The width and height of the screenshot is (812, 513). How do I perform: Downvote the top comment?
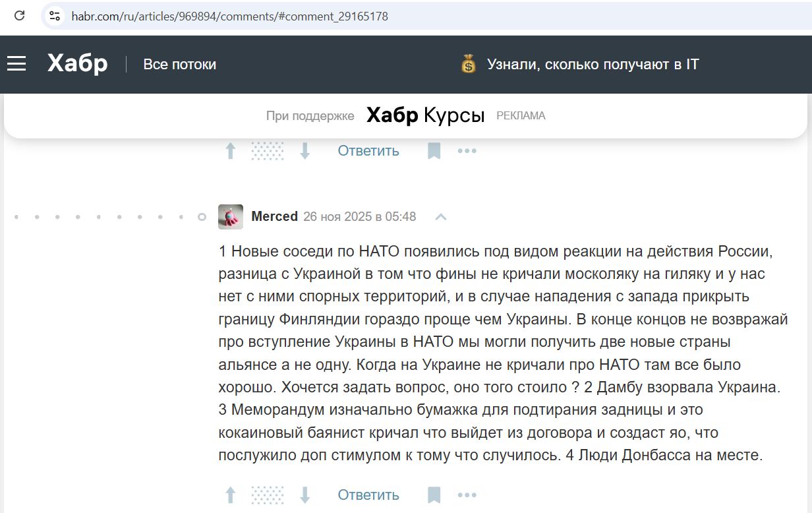point(304,150)
